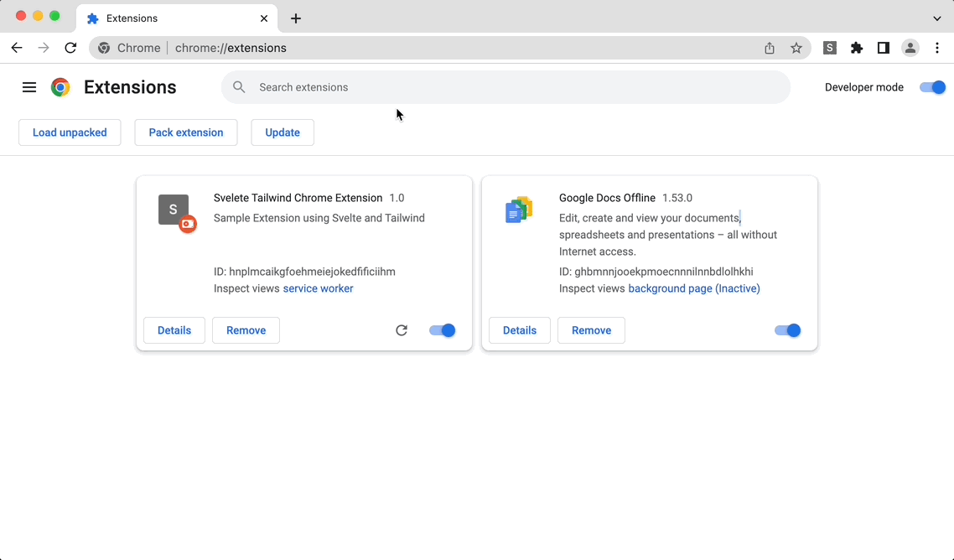Click the share icon in address bar
The image size is (954, 560).
pos(769,48)
